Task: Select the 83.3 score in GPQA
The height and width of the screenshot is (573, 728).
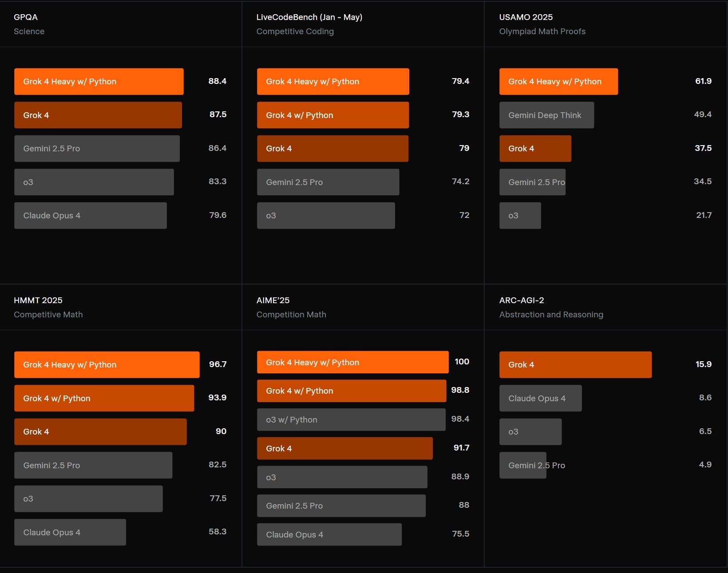Action: pyautogui.click(x=218, y=181)
